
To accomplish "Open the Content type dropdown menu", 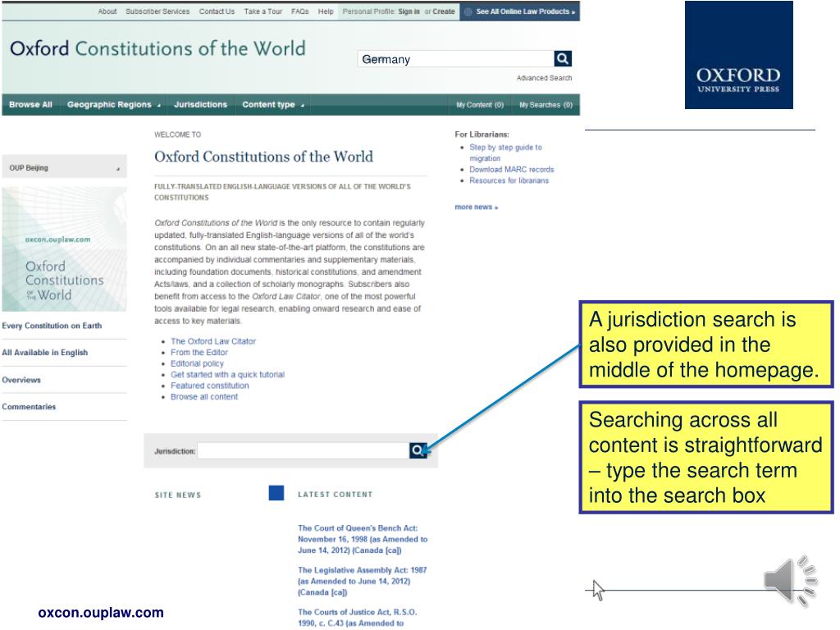I will coord(272,104).
